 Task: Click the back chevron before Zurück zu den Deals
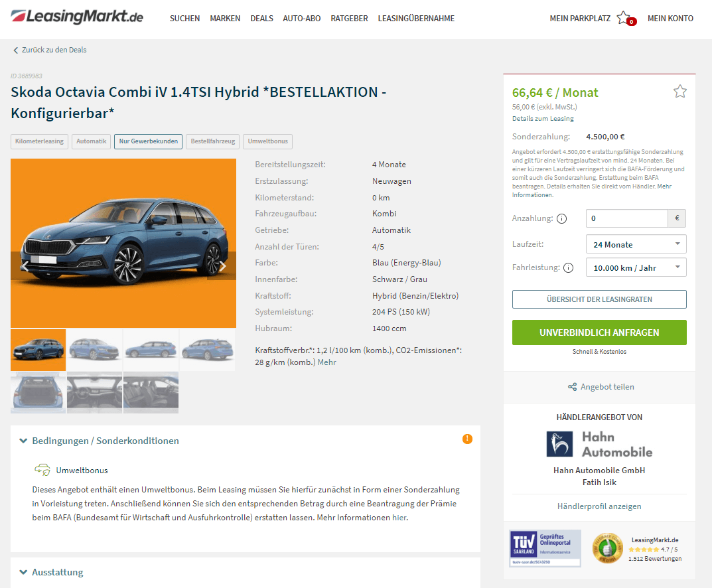tap(15, 50)
